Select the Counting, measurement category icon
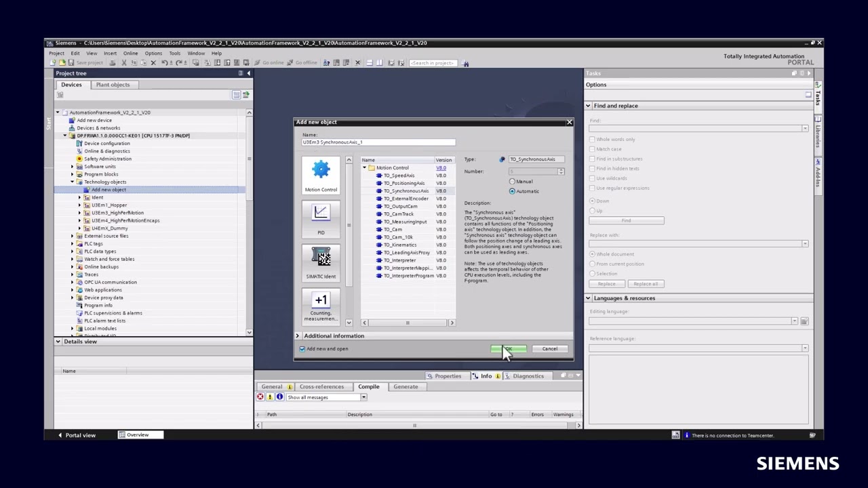This screenshot has height=488, width=868. point(321,306)
